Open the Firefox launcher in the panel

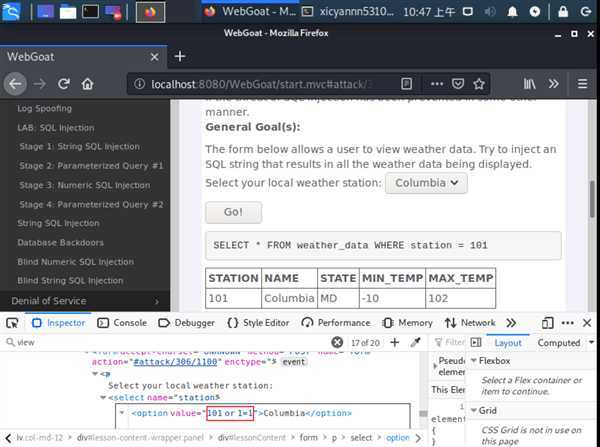coord(151,12)
